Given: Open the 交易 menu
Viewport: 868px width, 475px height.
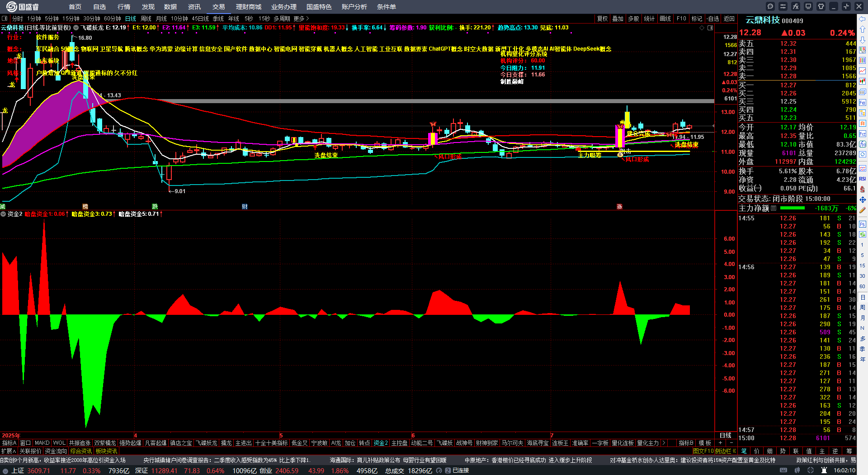Looking at the screenshot, I should (219, 7).
